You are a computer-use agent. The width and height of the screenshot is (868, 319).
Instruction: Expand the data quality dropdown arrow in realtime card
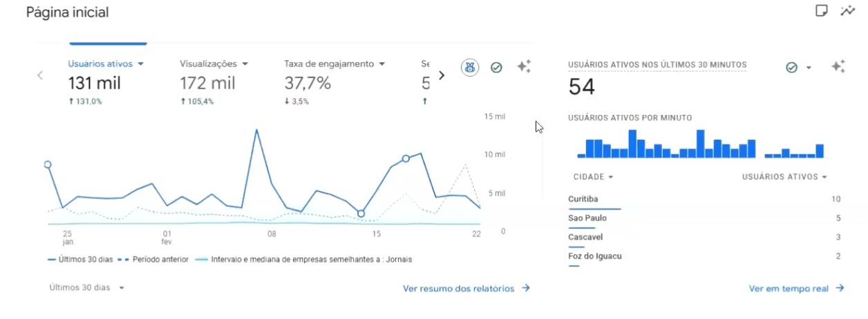coord(809,68)
